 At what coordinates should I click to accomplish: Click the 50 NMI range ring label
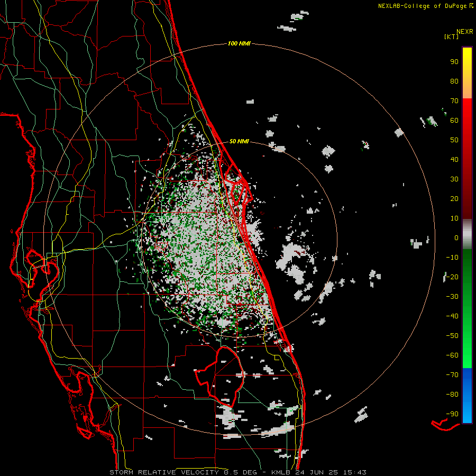[x=239, y=141]
